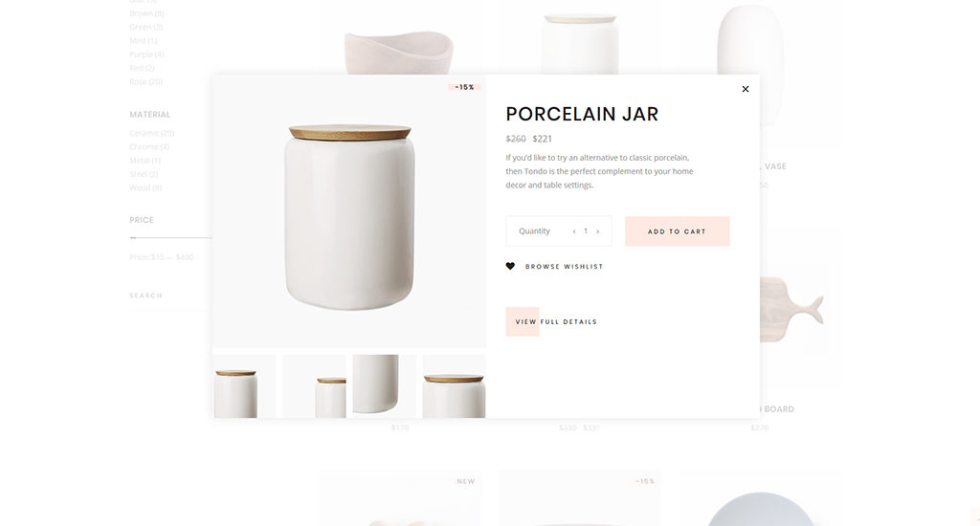
Task: Click the main porcelain jar image
Action: click(x=349, y=216)
